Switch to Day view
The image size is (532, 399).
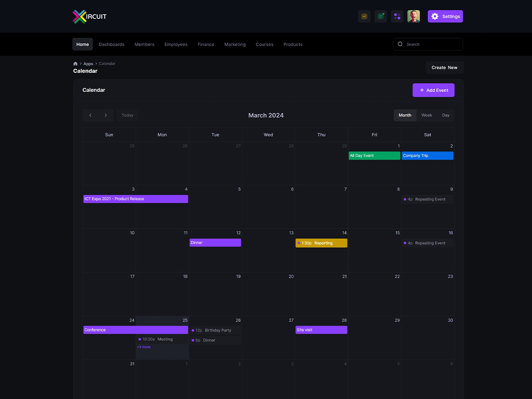[446, 115]
